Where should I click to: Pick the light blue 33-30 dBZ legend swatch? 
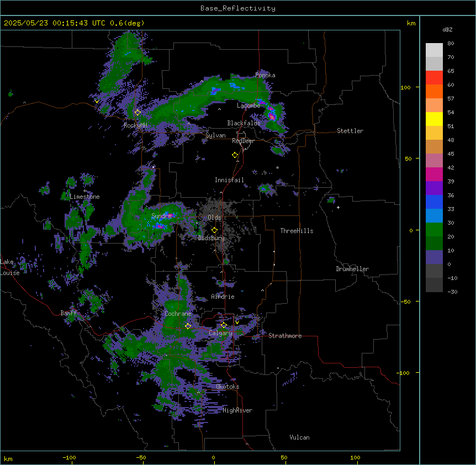[434, 216]
